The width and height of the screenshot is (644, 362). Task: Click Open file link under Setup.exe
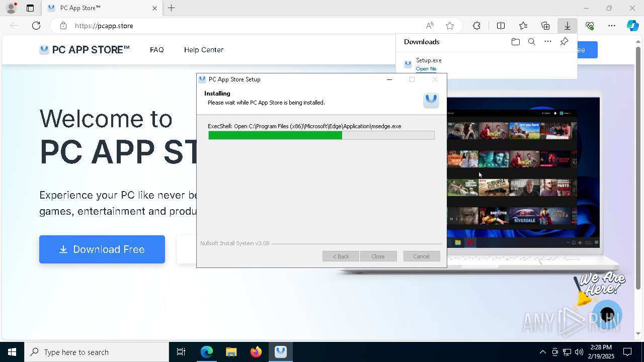pos(426,69)
